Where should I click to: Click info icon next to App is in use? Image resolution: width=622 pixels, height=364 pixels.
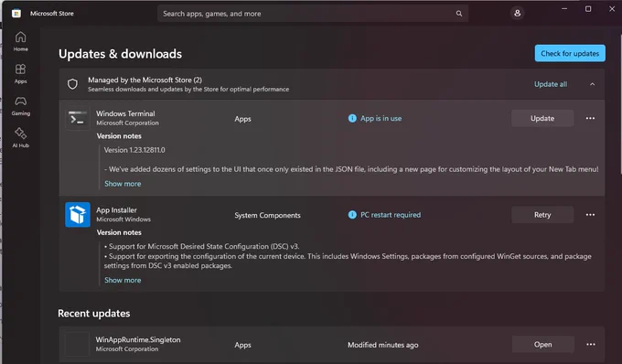coord(352,118)
